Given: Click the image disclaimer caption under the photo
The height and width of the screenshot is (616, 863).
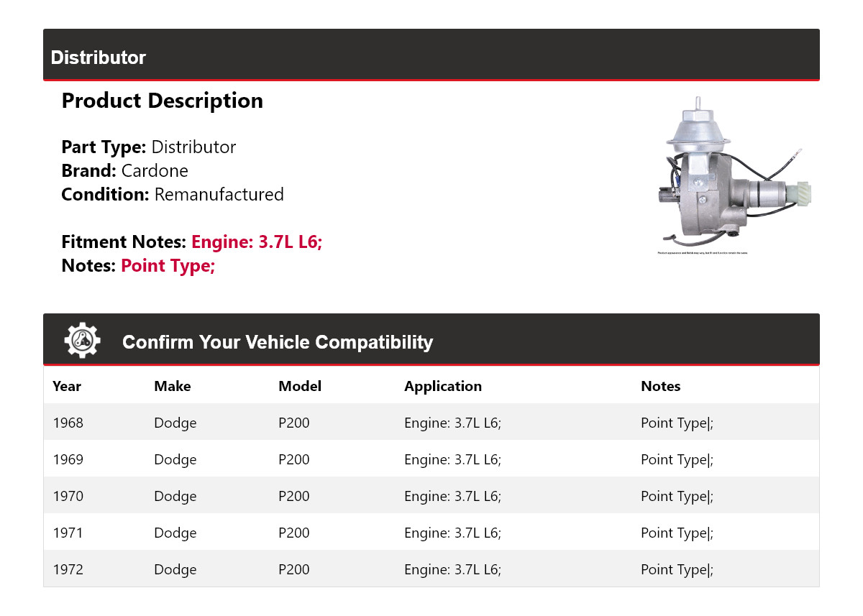Looking at the screenshot, I should 702,253.
